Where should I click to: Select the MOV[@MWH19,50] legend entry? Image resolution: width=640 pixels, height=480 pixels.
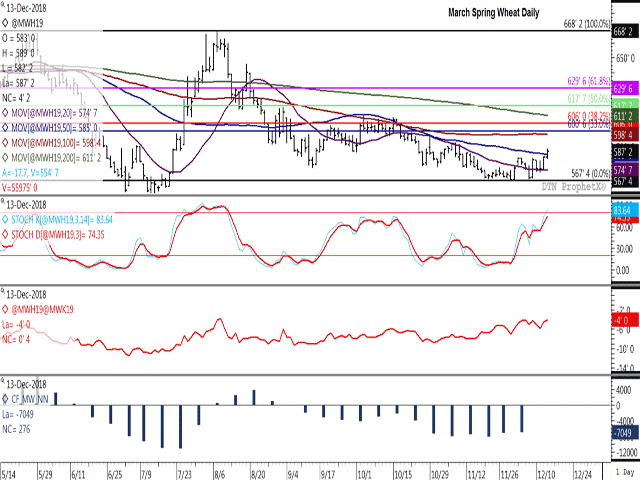click(55, 128)
